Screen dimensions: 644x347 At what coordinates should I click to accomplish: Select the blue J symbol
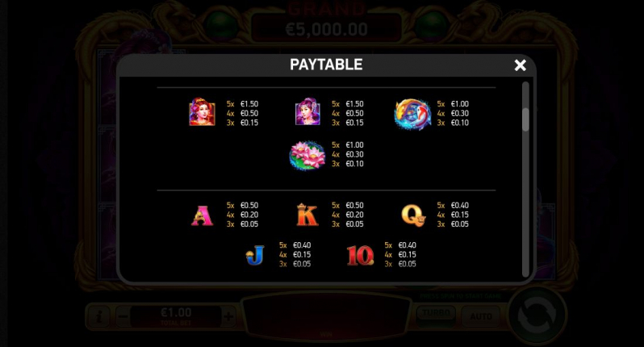[255, 255]
